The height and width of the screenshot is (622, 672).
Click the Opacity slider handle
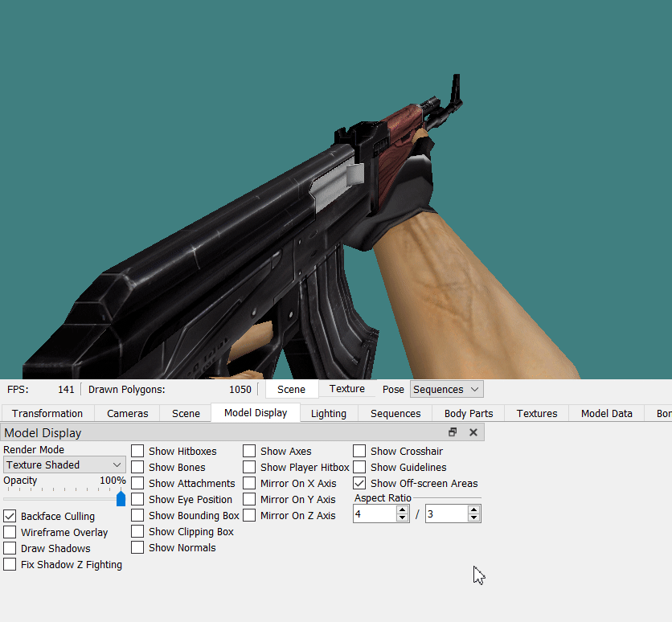[x=121, y=498]
